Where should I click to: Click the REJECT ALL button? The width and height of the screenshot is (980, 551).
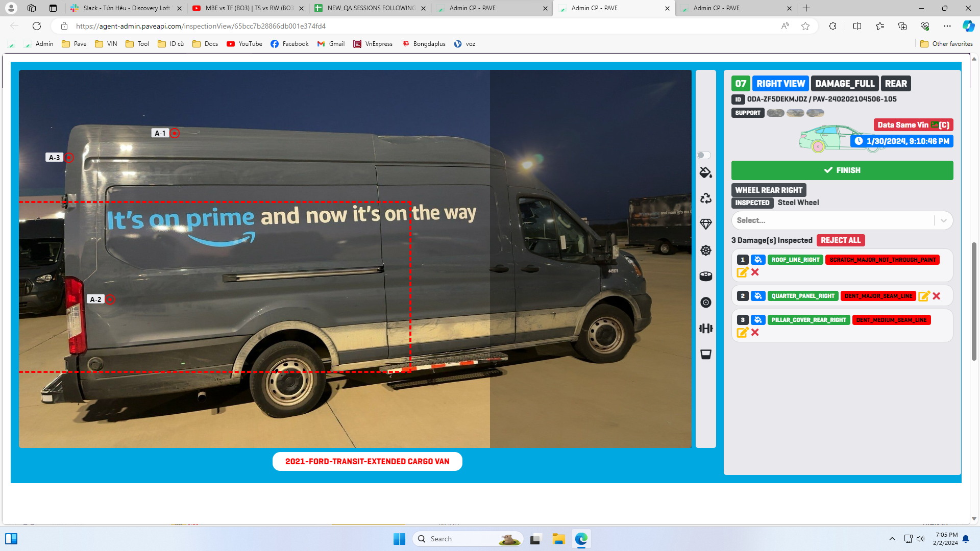pyautogui.click(x=840, y=240)
